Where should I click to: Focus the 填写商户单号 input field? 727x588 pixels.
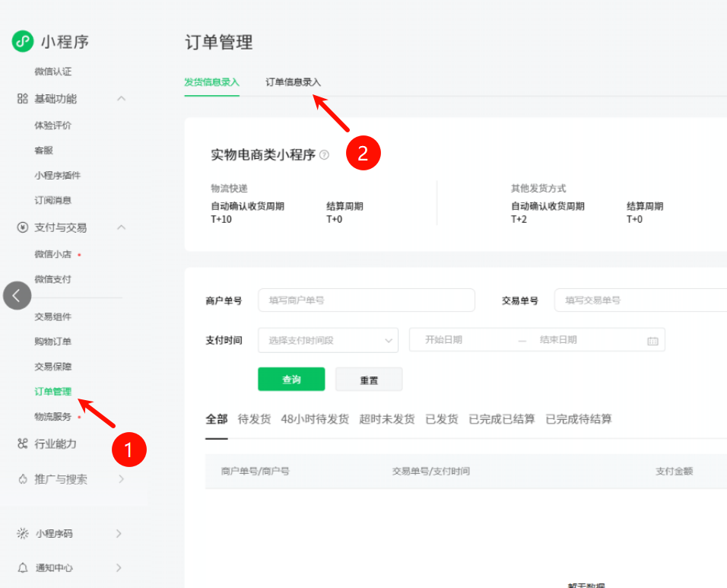point(366,300)
